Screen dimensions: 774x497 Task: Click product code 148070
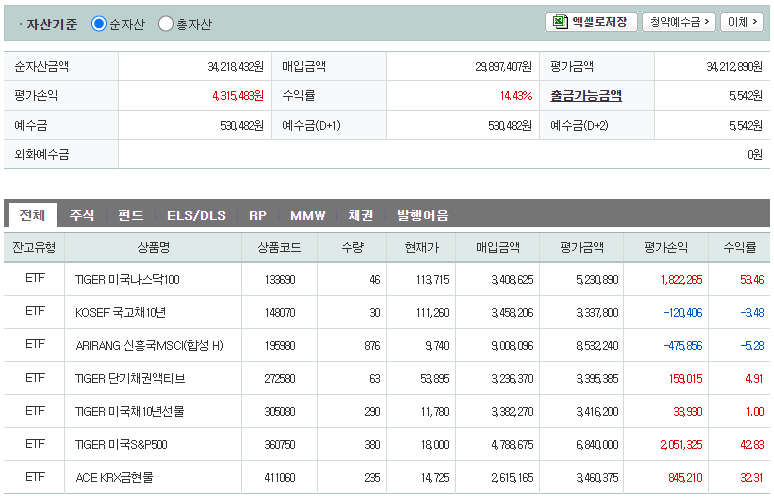280,313
